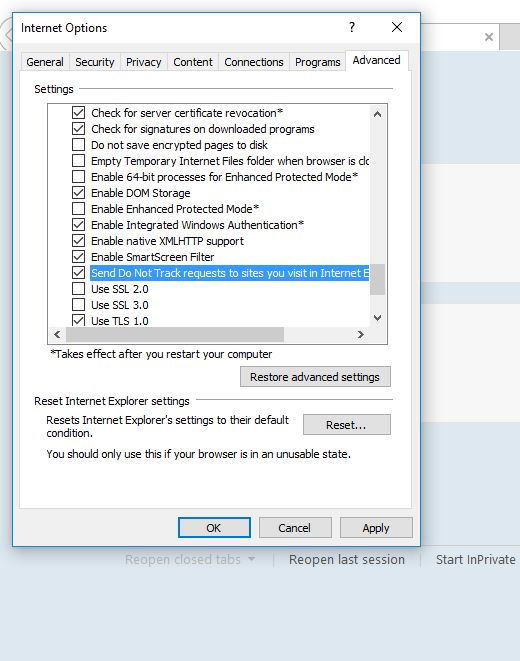Click the vertical scrollbar thumb in settings list
520x661 pixels.
pos(378,279)
